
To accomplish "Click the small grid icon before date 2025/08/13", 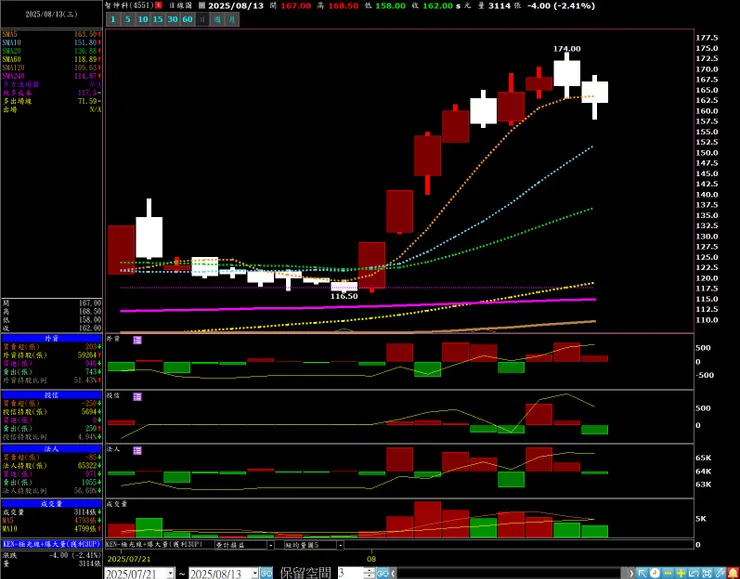I will (202, 6).
